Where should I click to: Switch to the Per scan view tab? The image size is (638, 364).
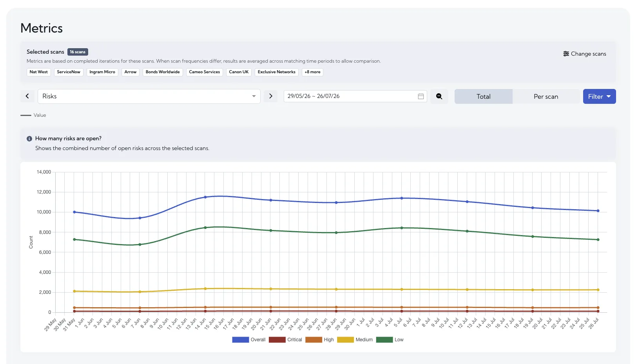point(546,96)
